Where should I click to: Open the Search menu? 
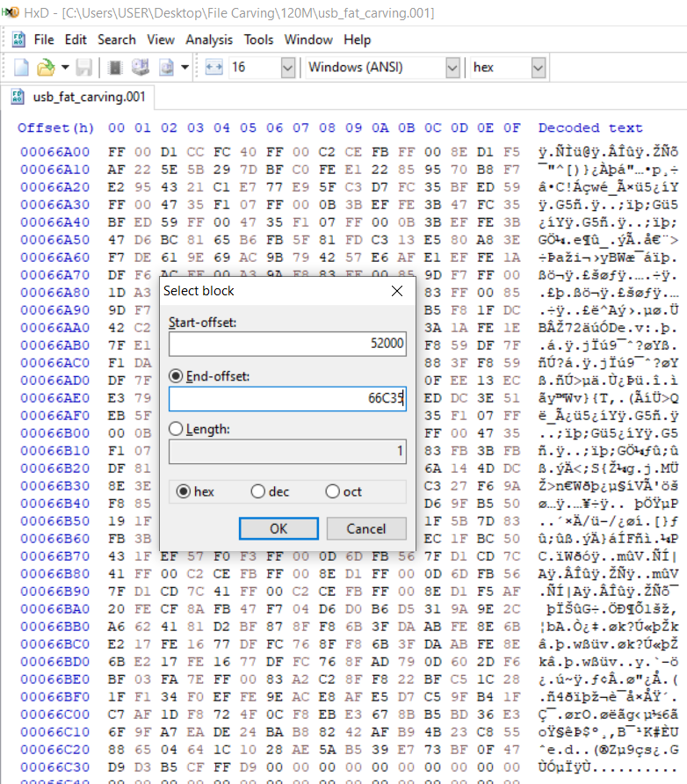point(117,40)
